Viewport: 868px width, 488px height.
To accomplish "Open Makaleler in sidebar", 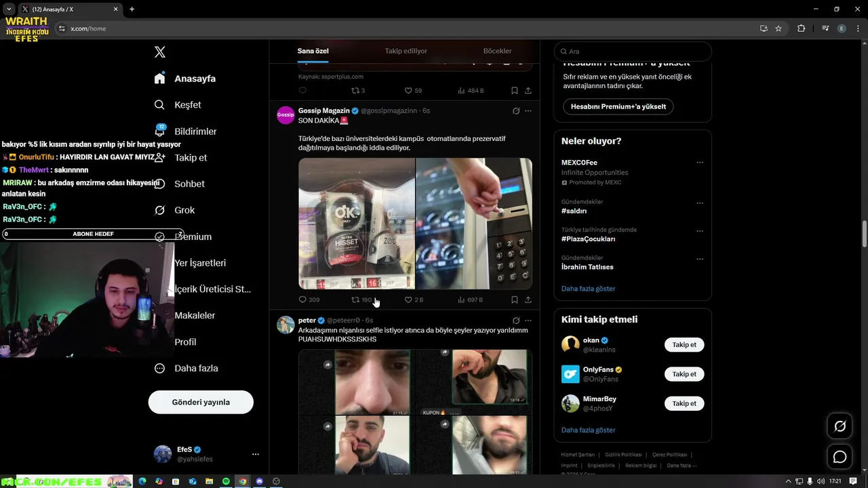I will pyautogui.click(x=195, y=315).
